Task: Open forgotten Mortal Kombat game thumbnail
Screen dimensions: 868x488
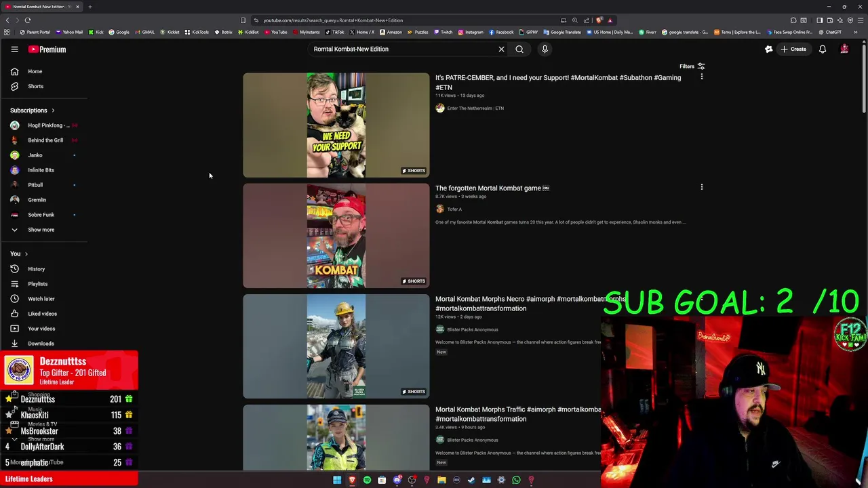Action: [336, 236]
